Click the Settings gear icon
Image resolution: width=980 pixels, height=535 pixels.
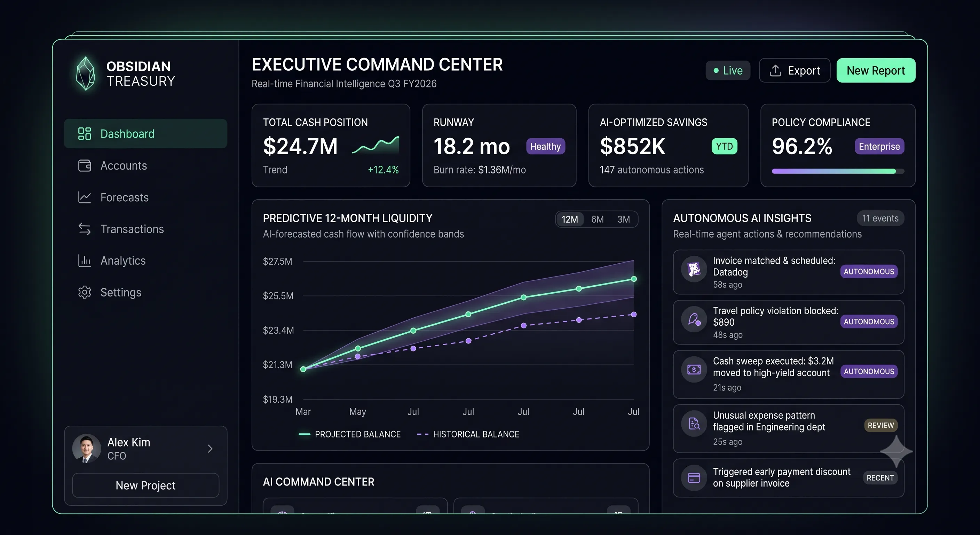coord(85,292)
